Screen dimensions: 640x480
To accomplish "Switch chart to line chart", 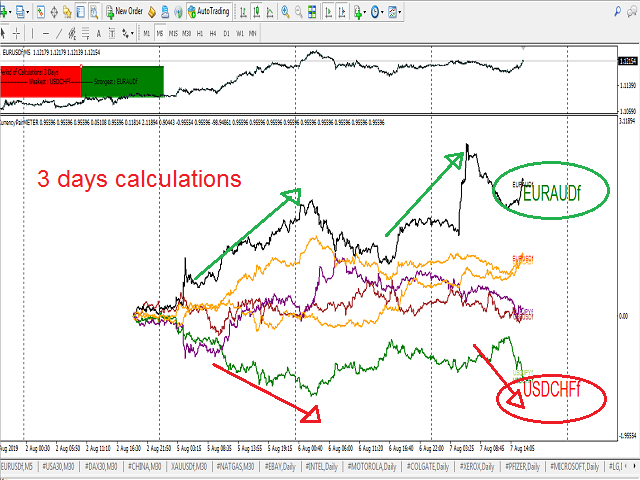I will click(270, 12).
